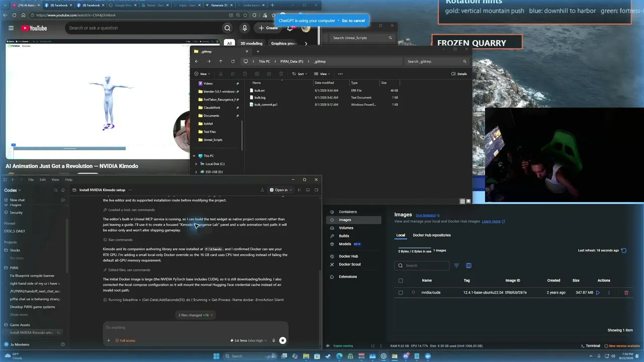Pause the Docker engine

coord(373,346)
